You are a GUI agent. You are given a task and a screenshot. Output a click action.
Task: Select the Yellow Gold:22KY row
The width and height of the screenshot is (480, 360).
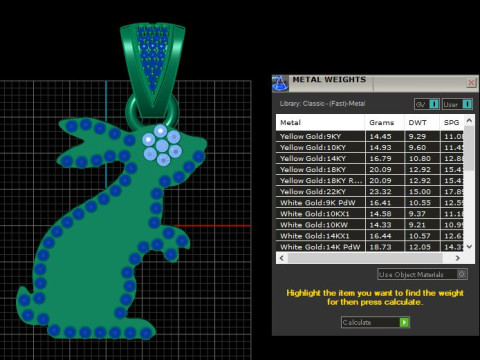tap(369, 191)
